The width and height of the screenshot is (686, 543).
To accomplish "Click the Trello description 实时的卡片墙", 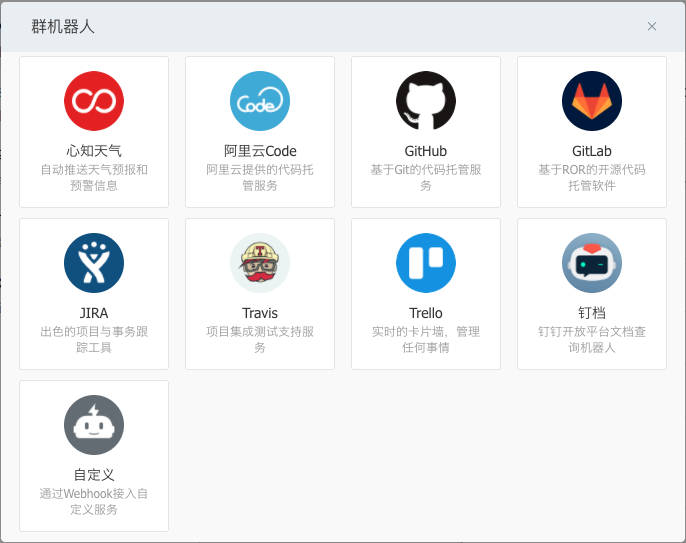I will (x=426, y=340).
